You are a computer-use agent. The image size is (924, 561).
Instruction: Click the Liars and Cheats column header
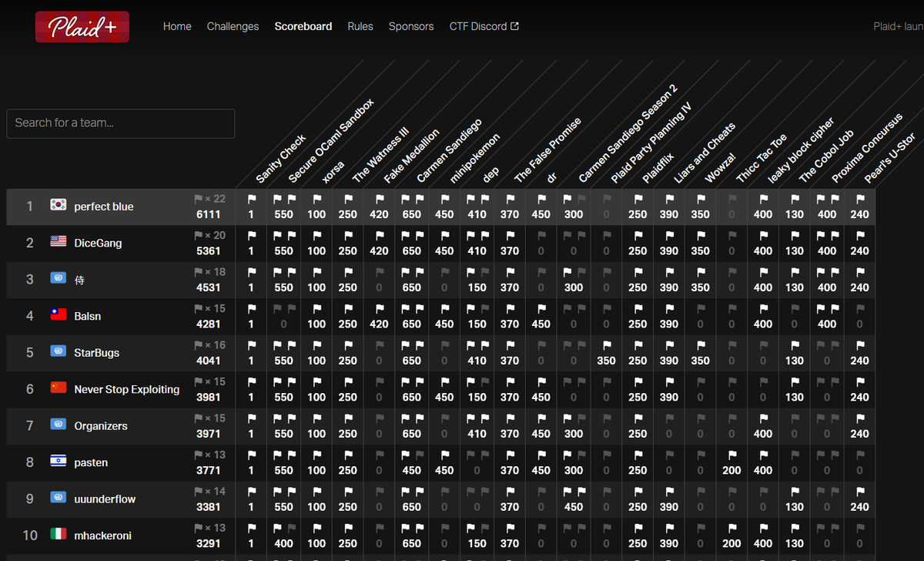705,153
